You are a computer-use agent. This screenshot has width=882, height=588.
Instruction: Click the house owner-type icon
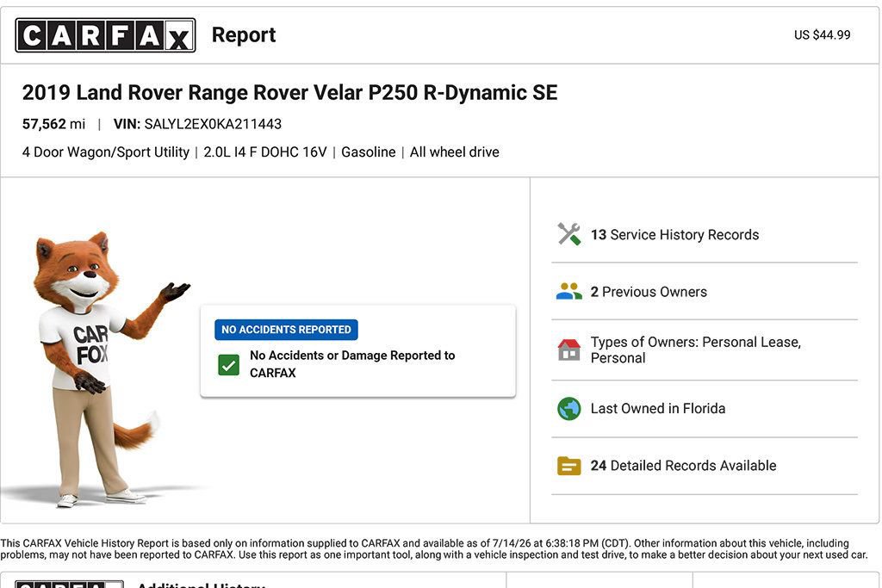(x=568, y=350)
